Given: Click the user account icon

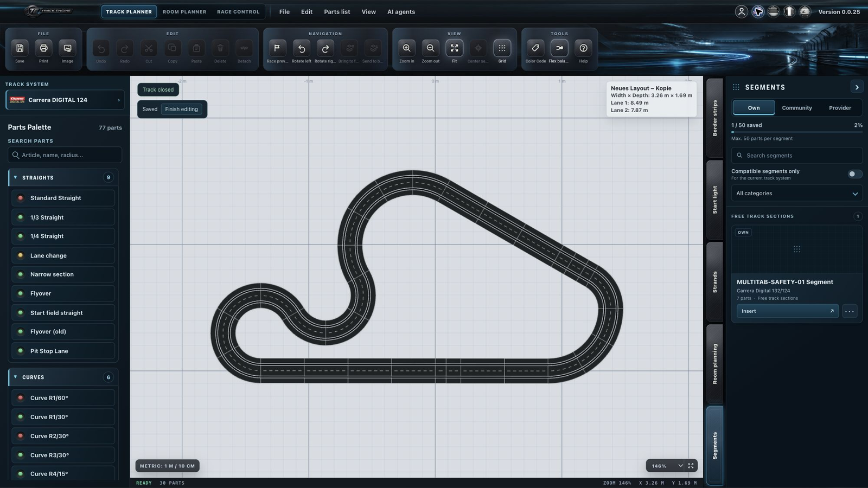Looking at the screenshot, I should 741,11.
